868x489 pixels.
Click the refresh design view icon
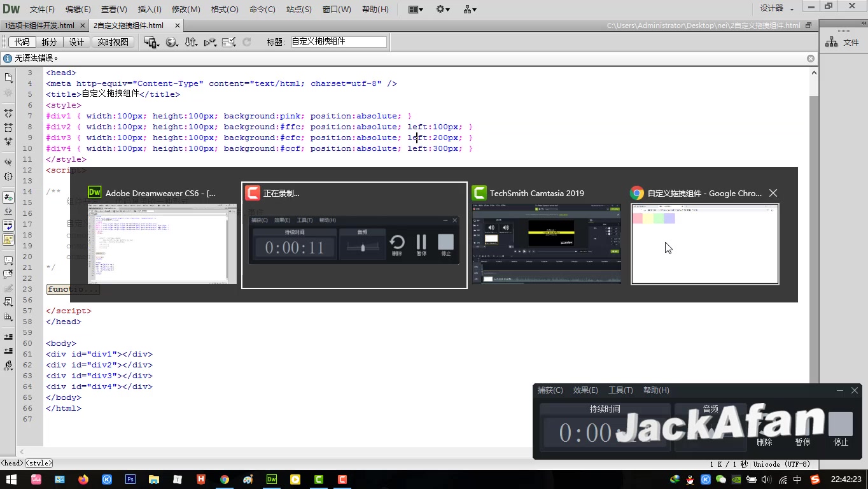pyautogui.click(x=247, y=42)
